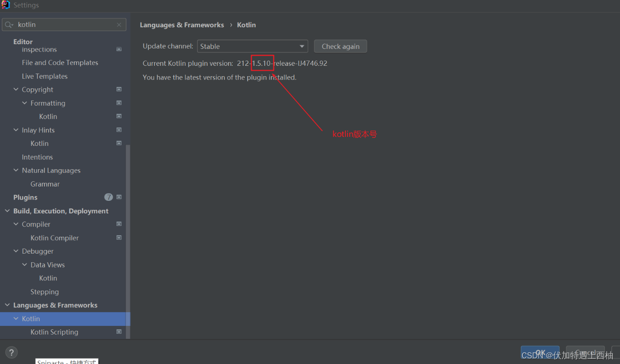Screen dimensions: 620x364
Task: Collapse Languages & Frameworks section
Action: (7, 305)
